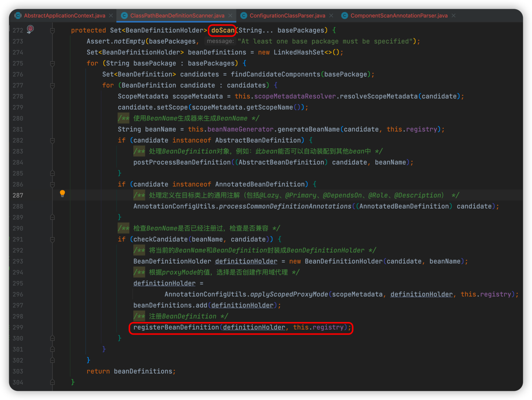Viewport: 532px width, 400px height.
Task: Select ClassPathBeanDefinitionScanner.java tab
Action: pos(177,16)
